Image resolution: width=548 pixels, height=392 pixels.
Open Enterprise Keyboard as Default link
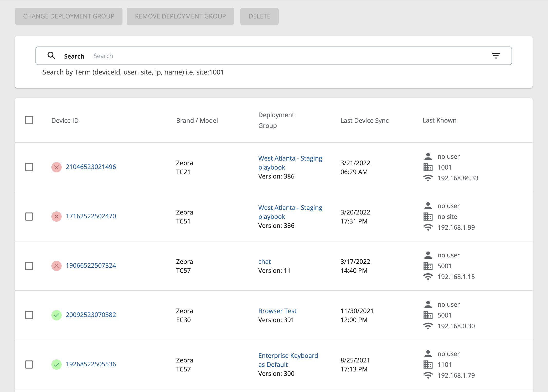click(x=288, y=360)
